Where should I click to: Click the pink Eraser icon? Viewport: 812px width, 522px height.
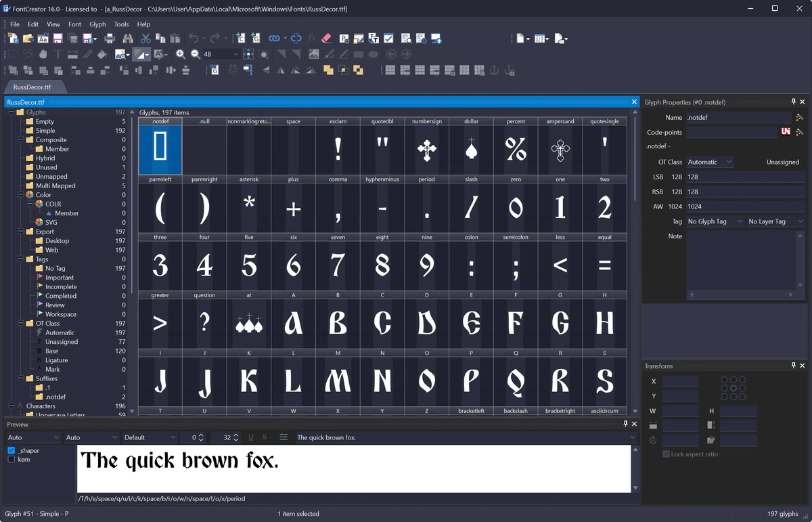tap(325, 39)
